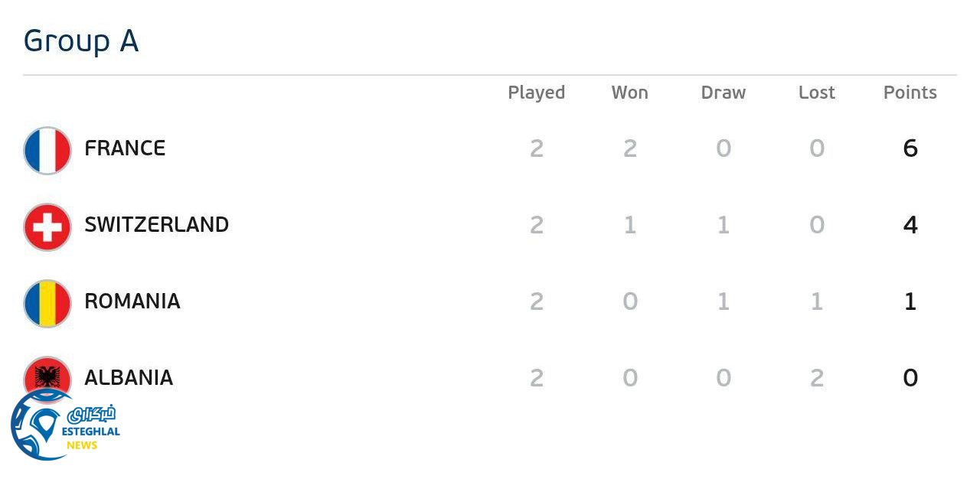Screen dimensions: 980x479
Task: Click the Switzerland flag icon
Action: pos(47,226)
